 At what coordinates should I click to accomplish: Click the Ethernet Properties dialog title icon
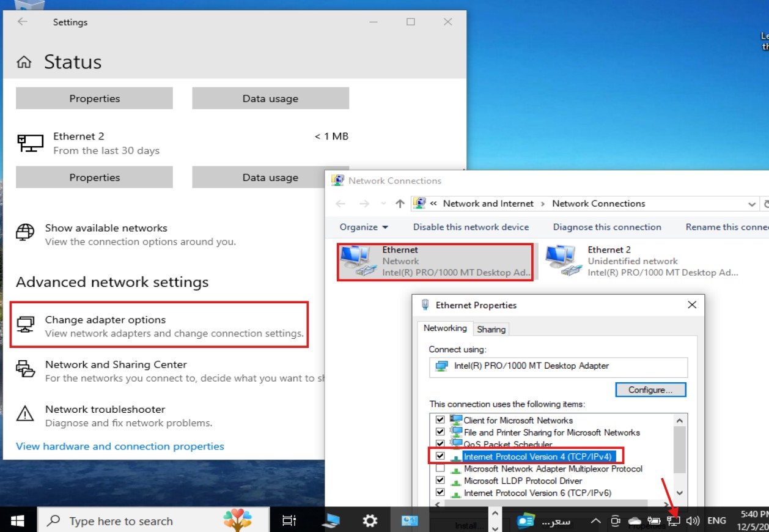click(425, 305)
